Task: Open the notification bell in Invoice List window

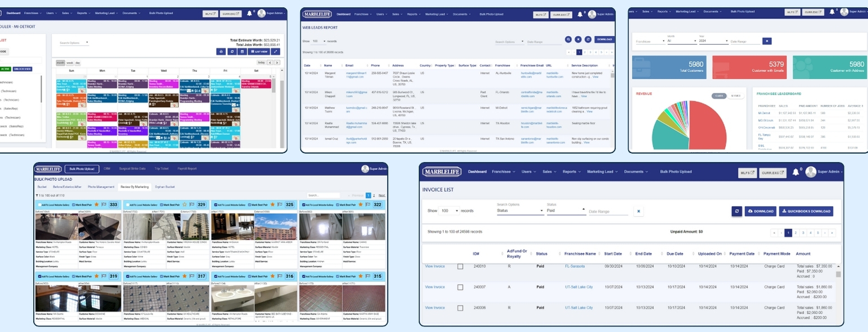Action: [x=796, y=172]
